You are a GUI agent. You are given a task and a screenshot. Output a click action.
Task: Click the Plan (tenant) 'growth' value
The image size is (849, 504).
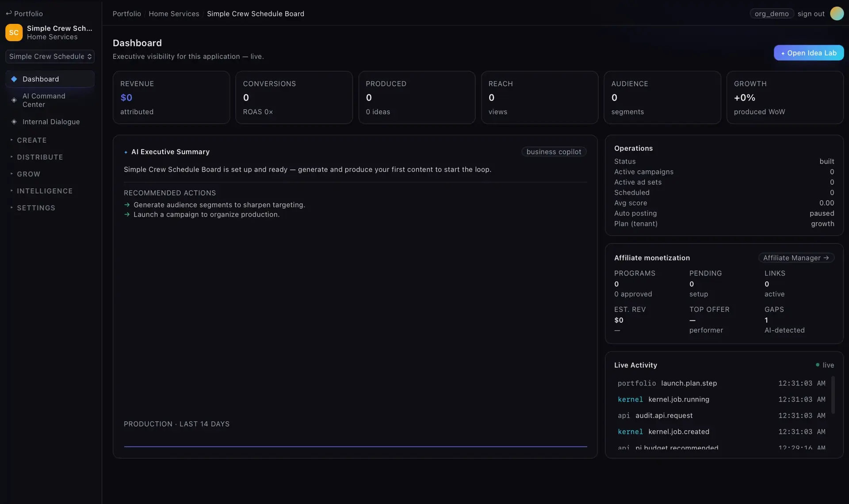coord(822,224)
